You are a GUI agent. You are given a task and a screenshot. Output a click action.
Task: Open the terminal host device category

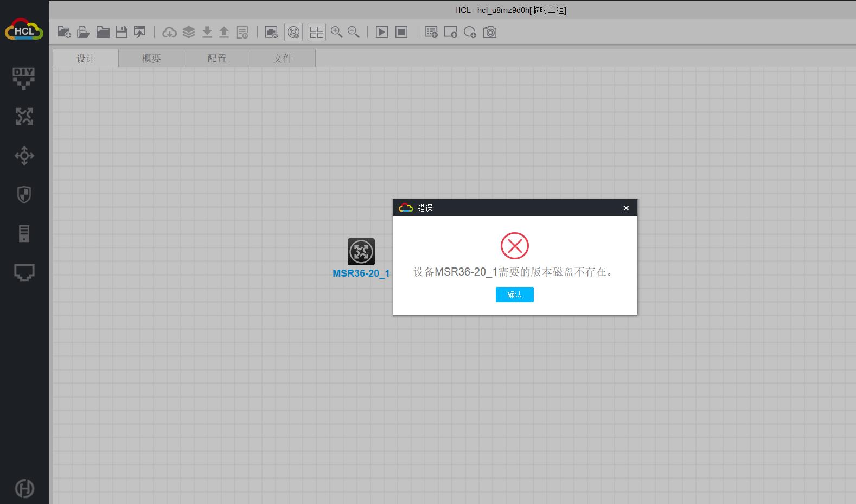(x=24, y=233)
